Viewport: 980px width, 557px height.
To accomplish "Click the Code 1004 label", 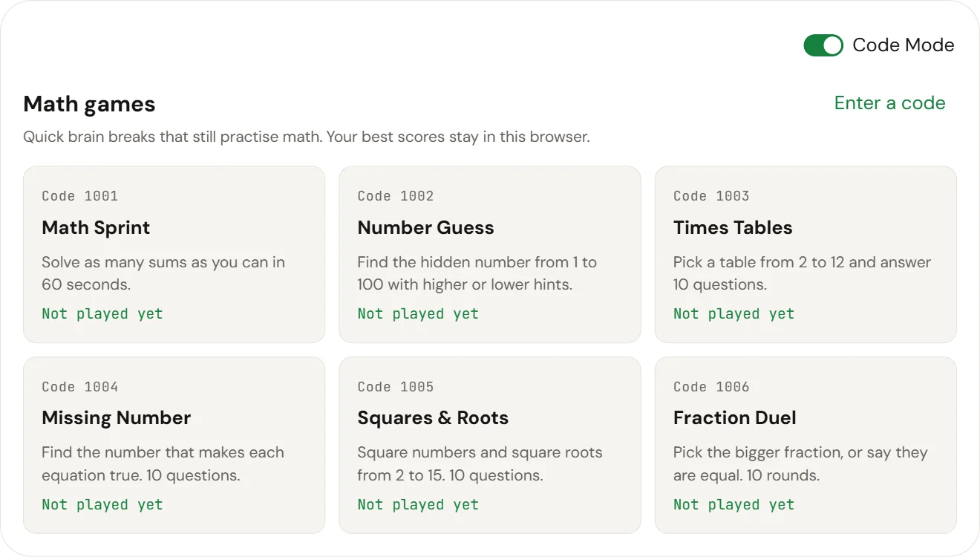I will pyautogui.click(x=80, y=387).
